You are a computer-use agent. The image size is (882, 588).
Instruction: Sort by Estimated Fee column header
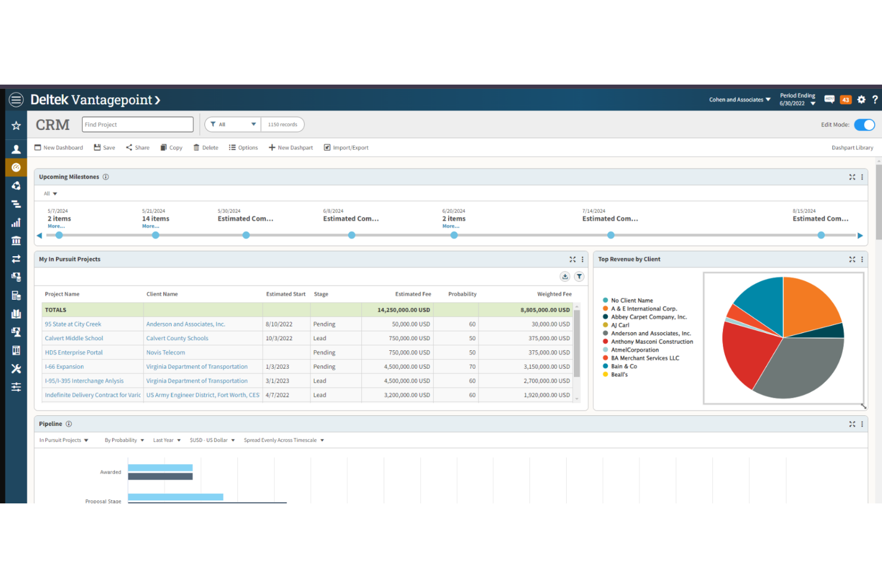click(x=413, y=294)
